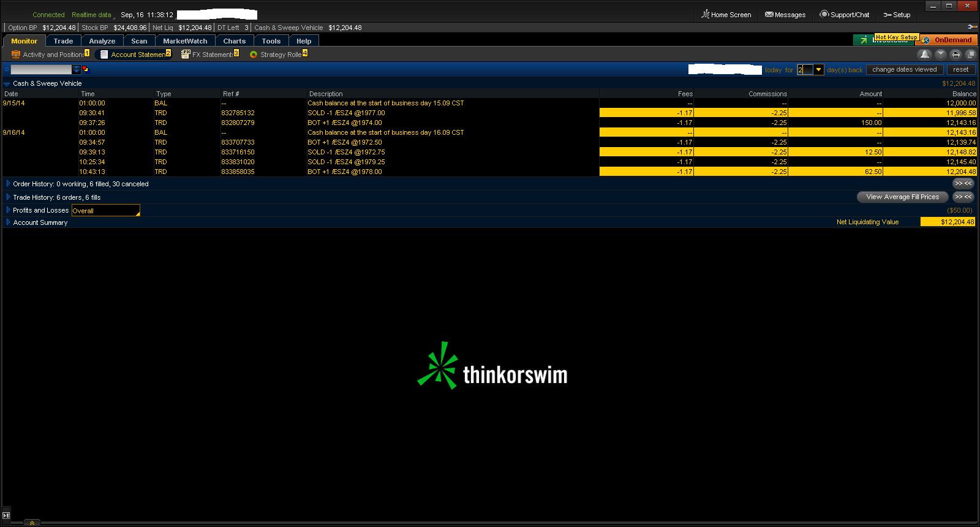The height and width of the screenshot is (527, 980).
Task: Click the detach window icon
Action: pyautogui.click(x=970, y=55)
